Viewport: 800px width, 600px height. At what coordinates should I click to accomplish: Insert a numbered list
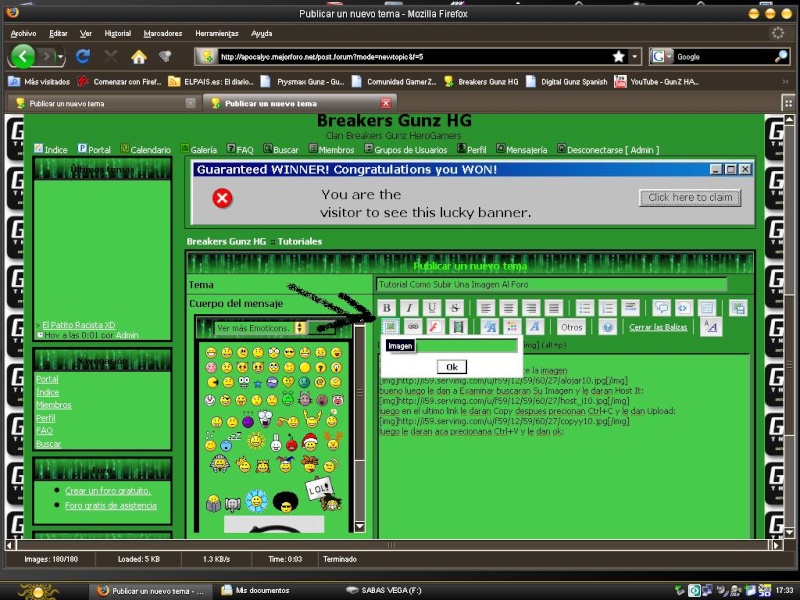607,308
